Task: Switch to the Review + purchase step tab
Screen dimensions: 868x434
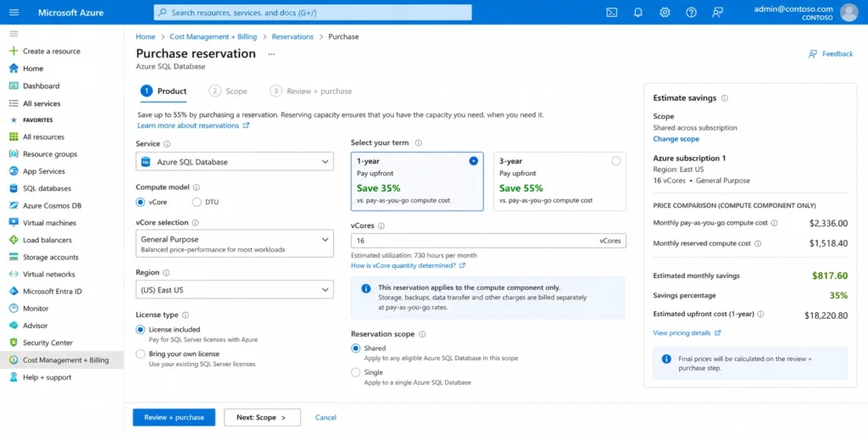Action: click(x=310, y=92)
